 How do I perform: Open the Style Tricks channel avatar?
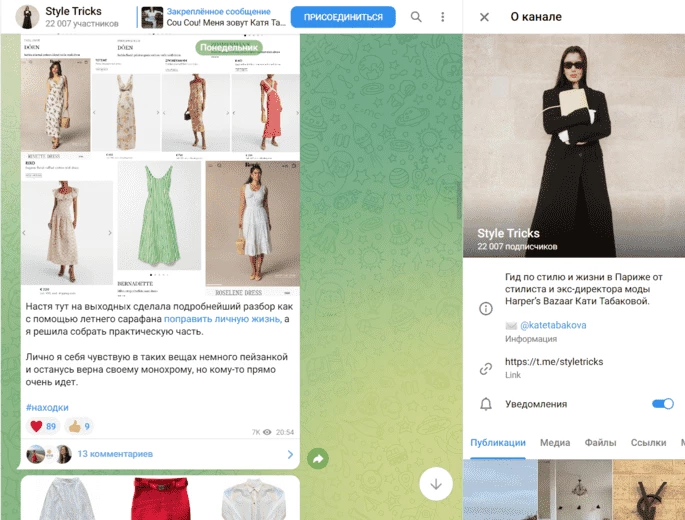26,17
